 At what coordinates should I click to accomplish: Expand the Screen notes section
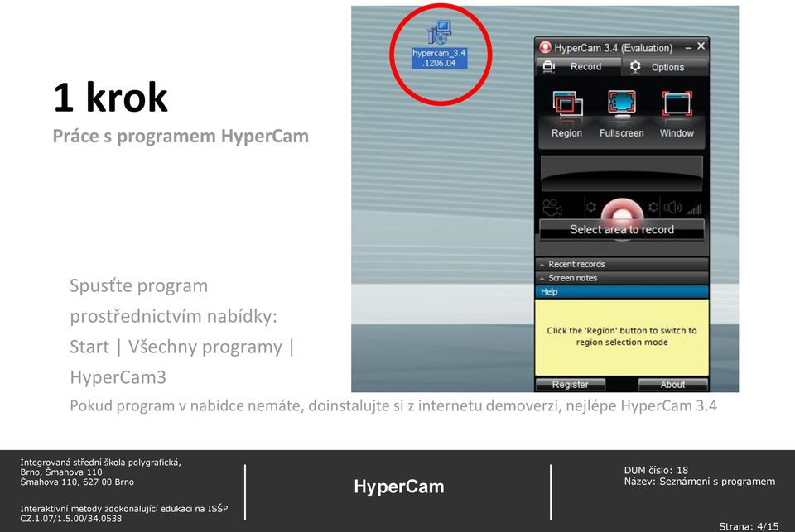click(622, 278)
